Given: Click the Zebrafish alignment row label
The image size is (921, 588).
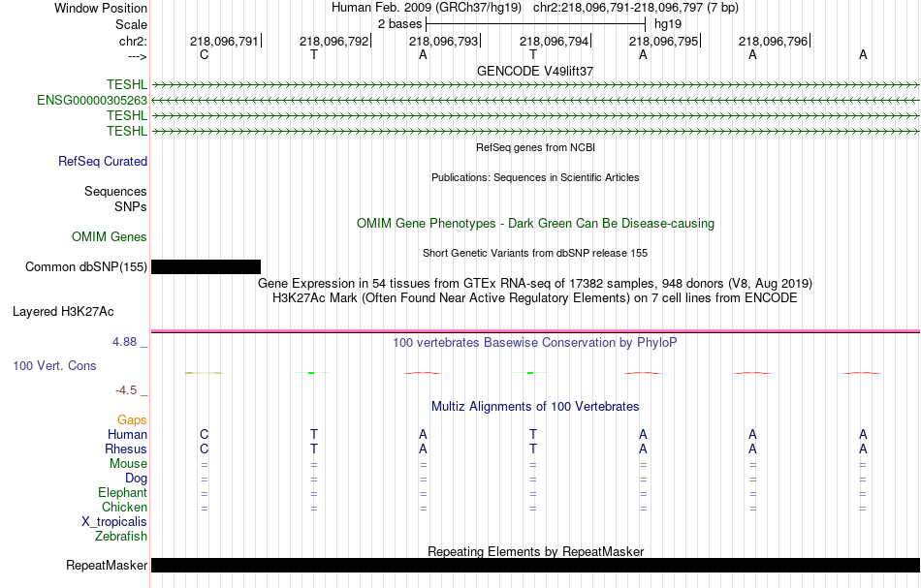Looking at the screenshot, I should [121, 536].
